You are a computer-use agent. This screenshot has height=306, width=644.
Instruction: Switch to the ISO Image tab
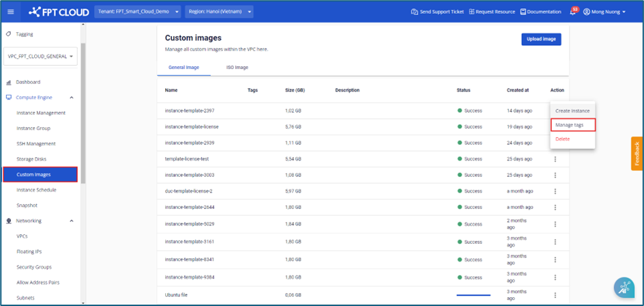(237, 68)
